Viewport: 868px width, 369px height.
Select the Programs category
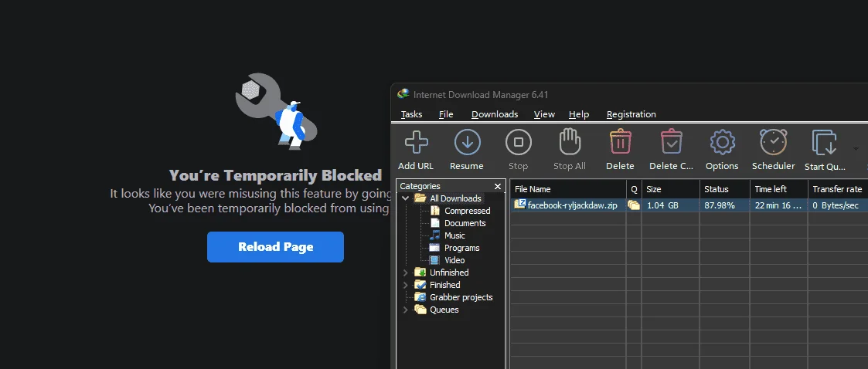pos(461,248)
